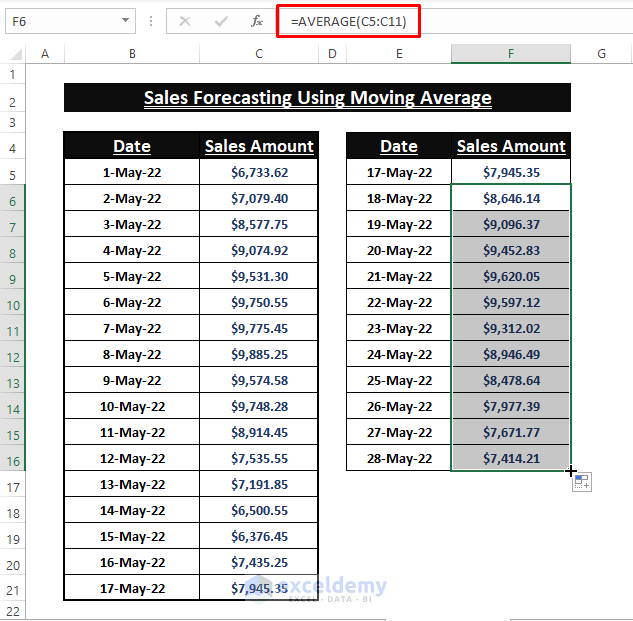Select the cell $7,945.35 in column F
The width and height of the screenshot is (633, 621).
511,172
